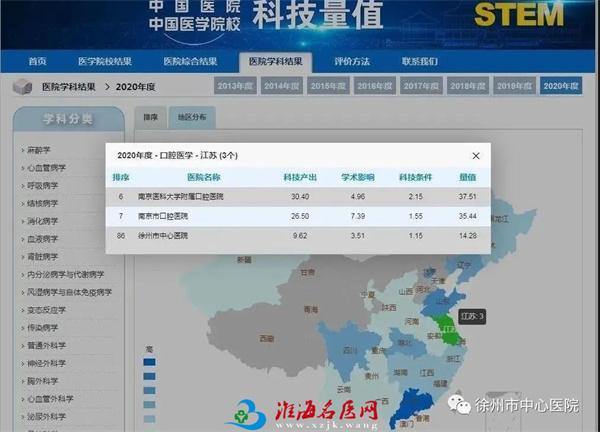The image size is (600, 432).
Task: Close the 口腔医学 江苏 popup dialog
Action: pos(476,156)
